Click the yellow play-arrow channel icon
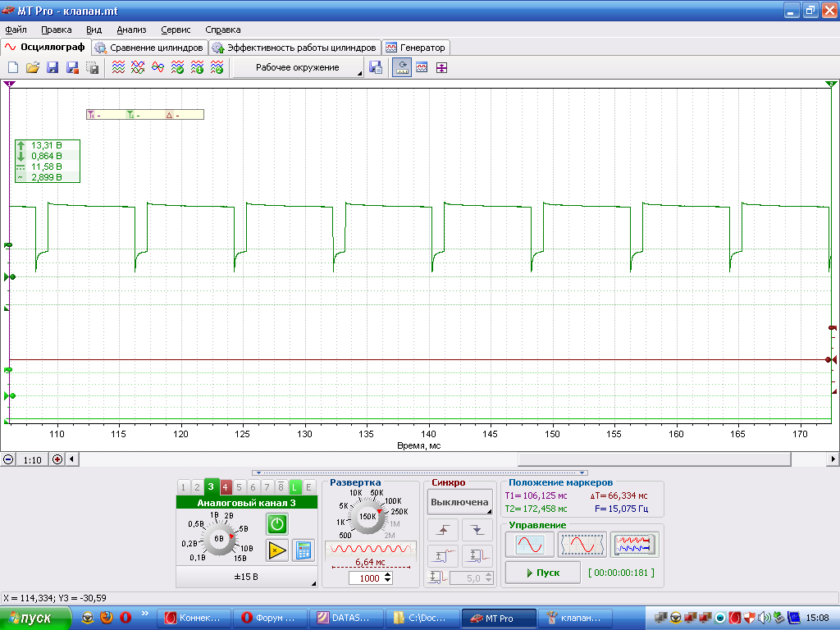Screen dimensions: 840x630 click(277, 550)
